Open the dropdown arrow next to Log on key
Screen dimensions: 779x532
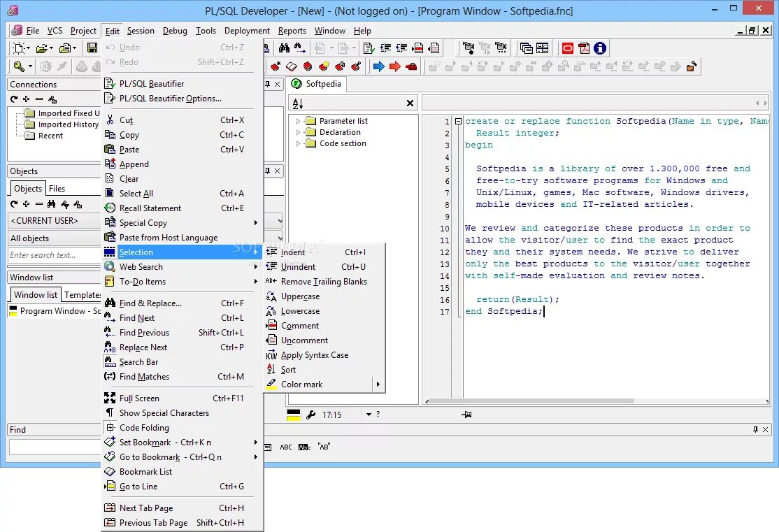[x=30, y=66]
